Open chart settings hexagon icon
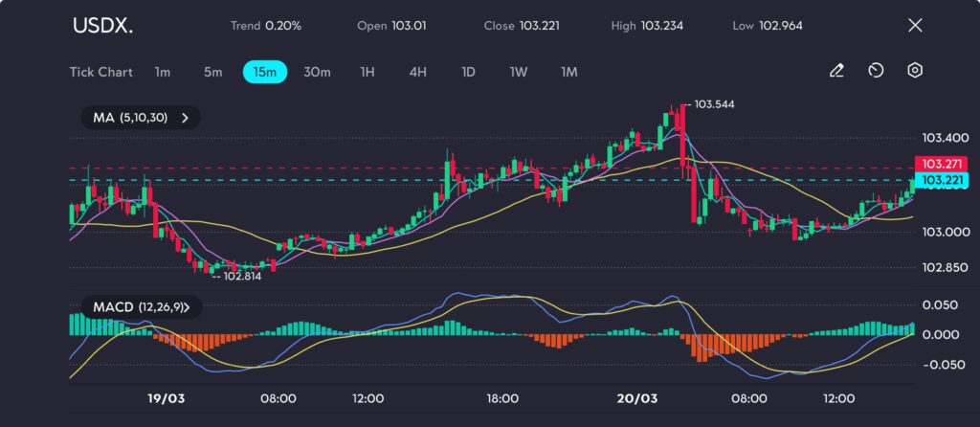 [915, 71]
